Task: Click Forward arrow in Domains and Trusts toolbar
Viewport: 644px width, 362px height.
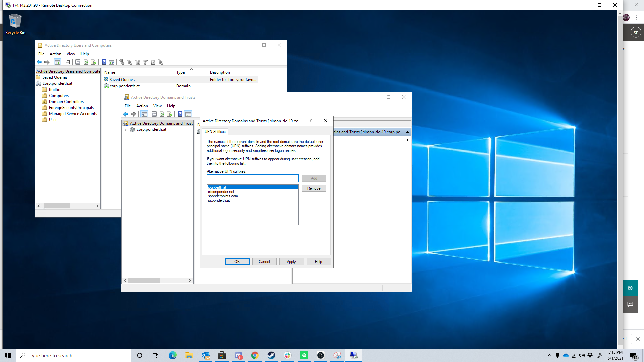Action: tap(133, 114)
